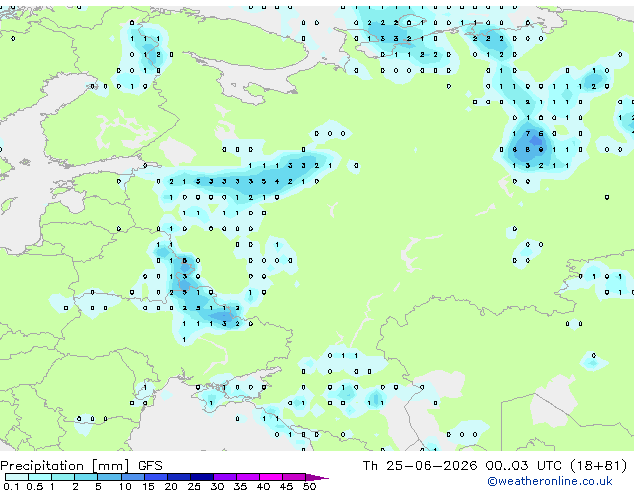
Task: Open the weatheronline.co.uk copyright link
Action: [549, 481]
